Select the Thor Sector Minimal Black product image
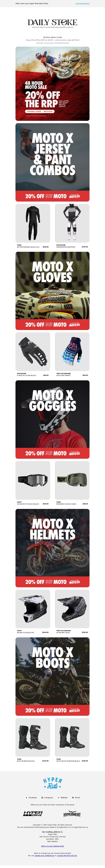 click(x=33, y=223)
